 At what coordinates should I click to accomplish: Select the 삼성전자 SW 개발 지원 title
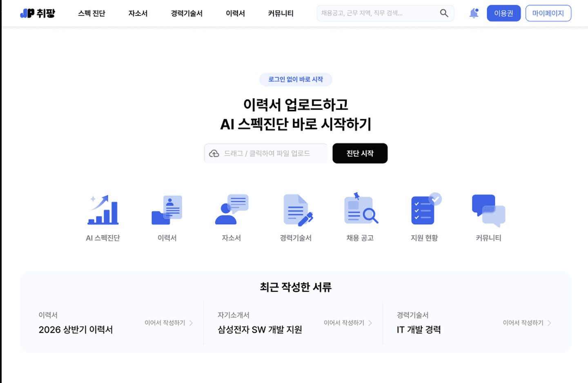pos(260,330)
